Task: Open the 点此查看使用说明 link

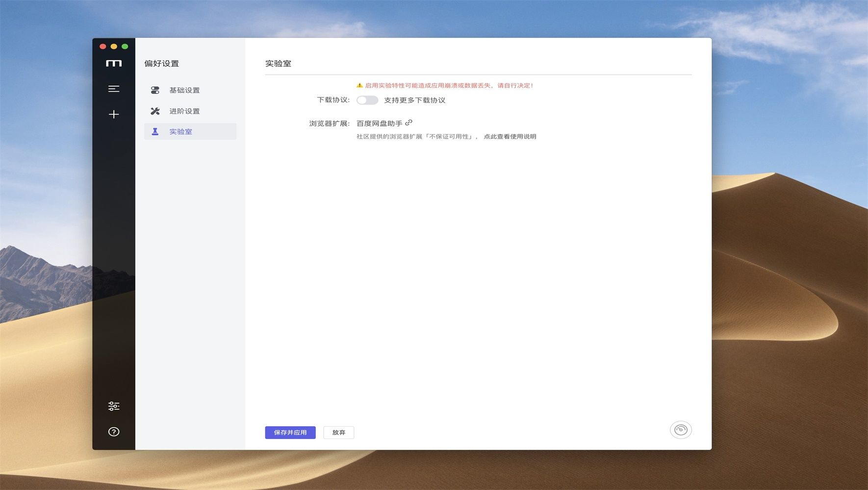Action: point(510,137)
